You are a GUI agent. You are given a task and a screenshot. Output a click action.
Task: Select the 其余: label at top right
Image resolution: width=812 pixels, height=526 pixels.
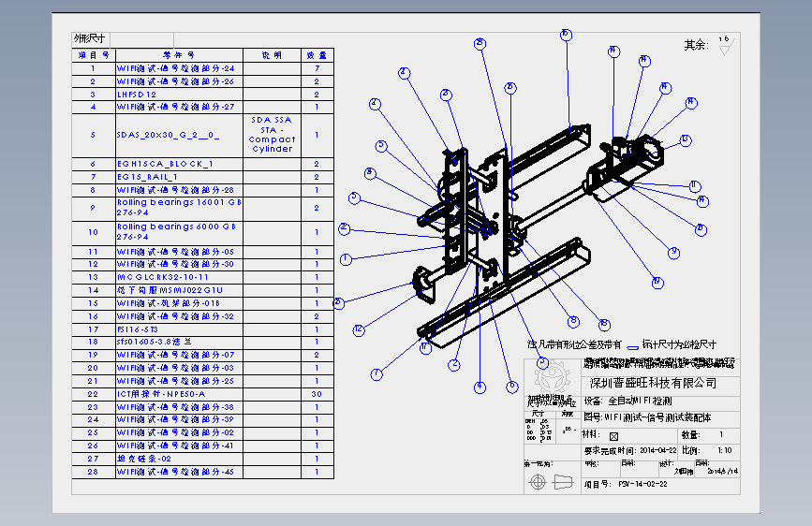point(697,45)
